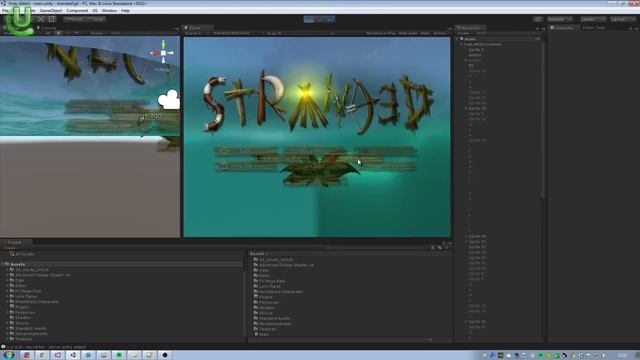Click the Step frame button

(330, 19)
